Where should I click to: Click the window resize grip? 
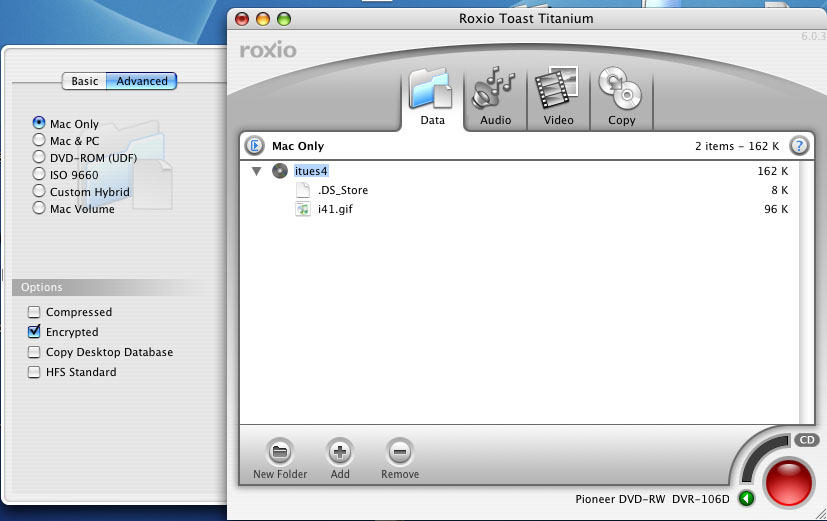[820, 514]
